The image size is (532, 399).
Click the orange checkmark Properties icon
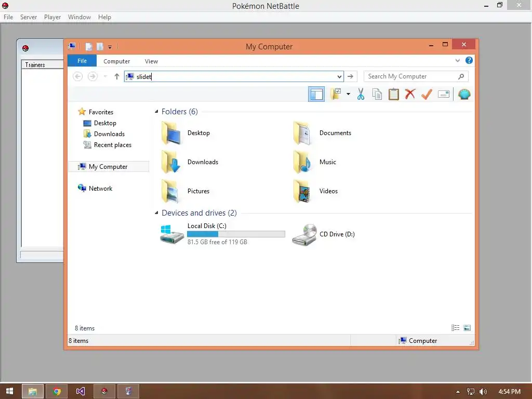(x=427, y=94)
